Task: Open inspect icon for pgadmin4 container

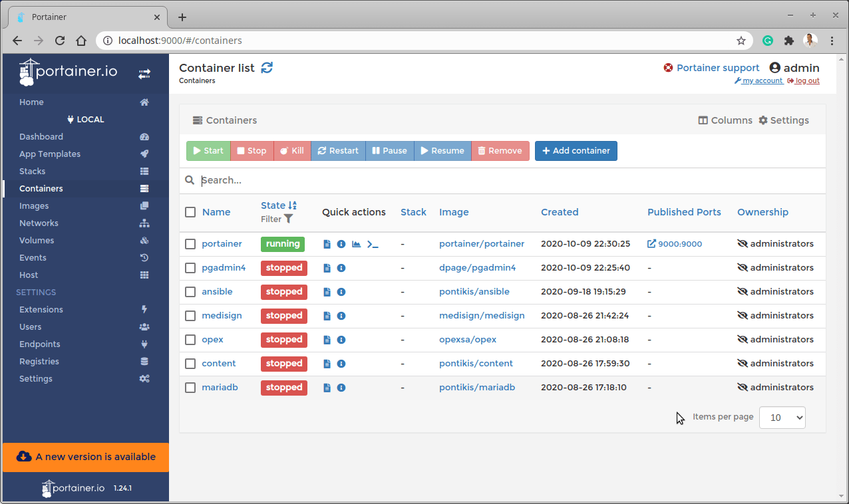Action: click(341, 268)
